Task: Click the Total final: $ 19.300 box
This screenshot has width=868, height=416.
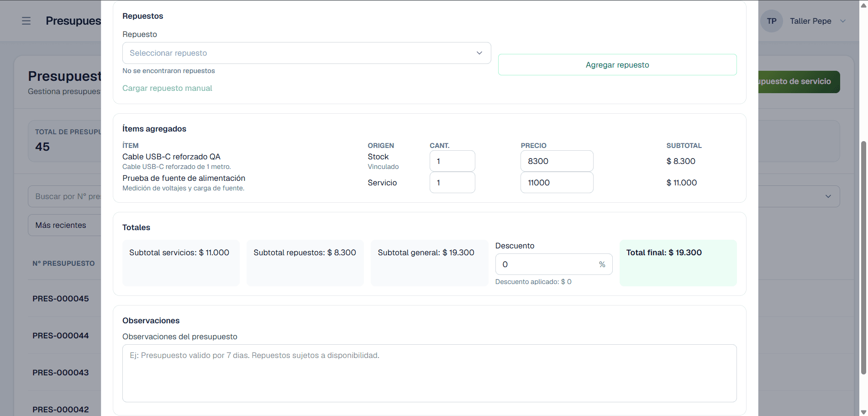Action: click(x=678, y=263)
